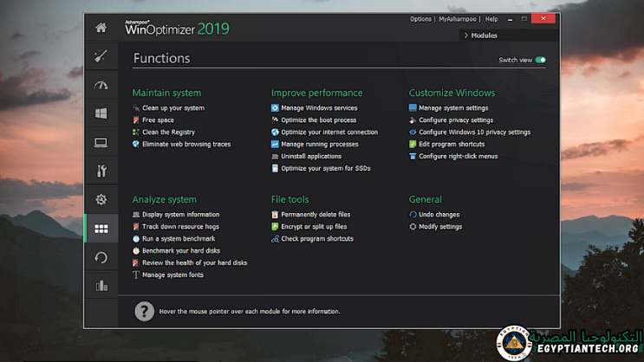Viewport: 644px width, 362px height.
Task: Click the Edit program shortcuts icon
Action: click(x=413, y=144)
